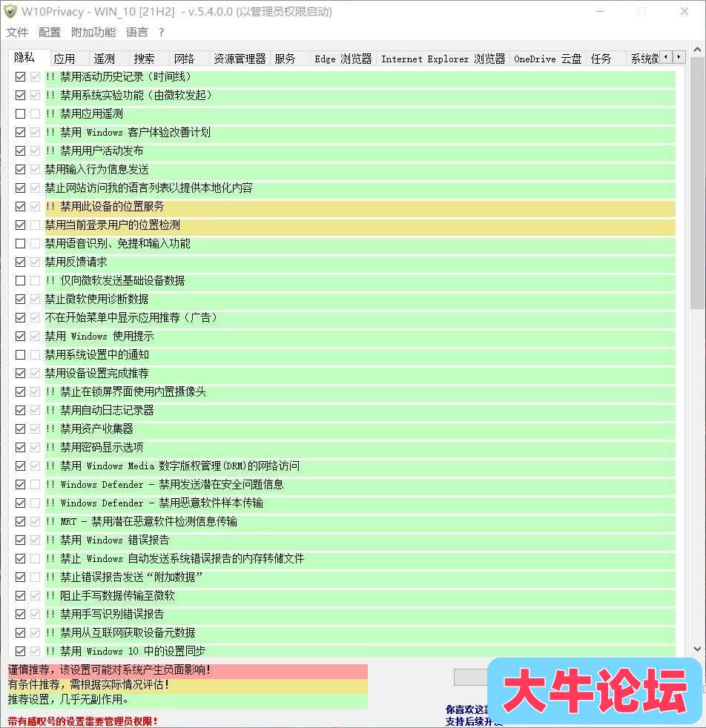This screenshot has height=728, width=706.
Task: Switch to the Edge 浏览器 tab
Action: click(343, 59)
